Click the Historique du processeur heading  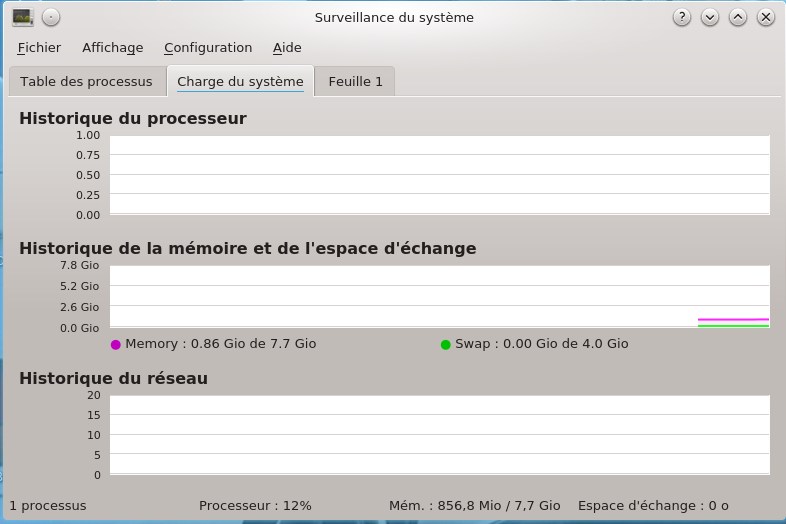tap(133, 118)
